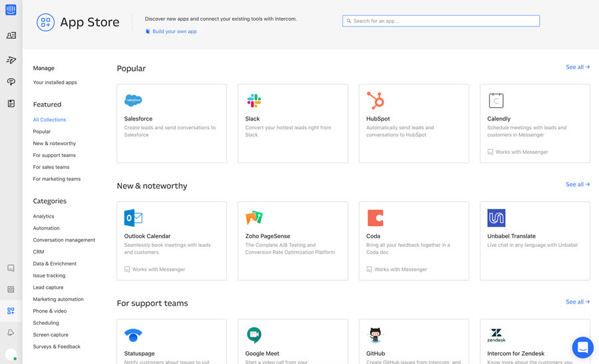Click the Intercom logo in sidebar

point(11,9)
